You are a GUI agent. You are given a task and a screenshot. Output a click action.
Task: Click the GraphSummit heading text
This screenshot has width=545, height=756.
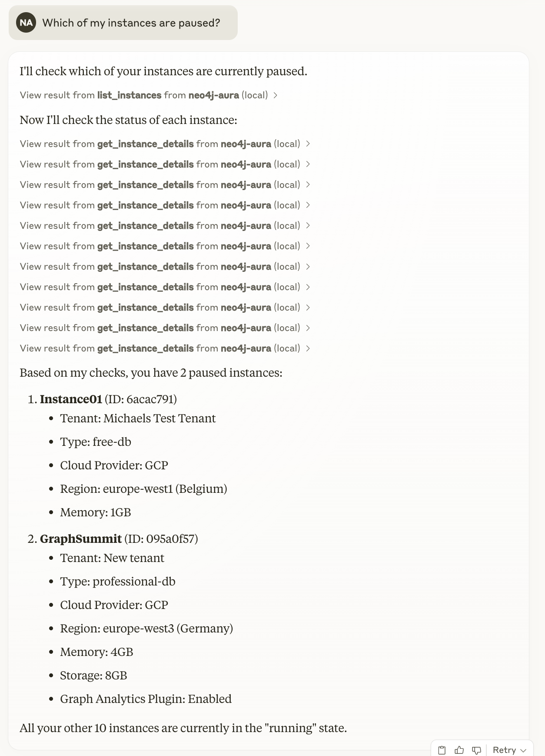tap(81, 539)
